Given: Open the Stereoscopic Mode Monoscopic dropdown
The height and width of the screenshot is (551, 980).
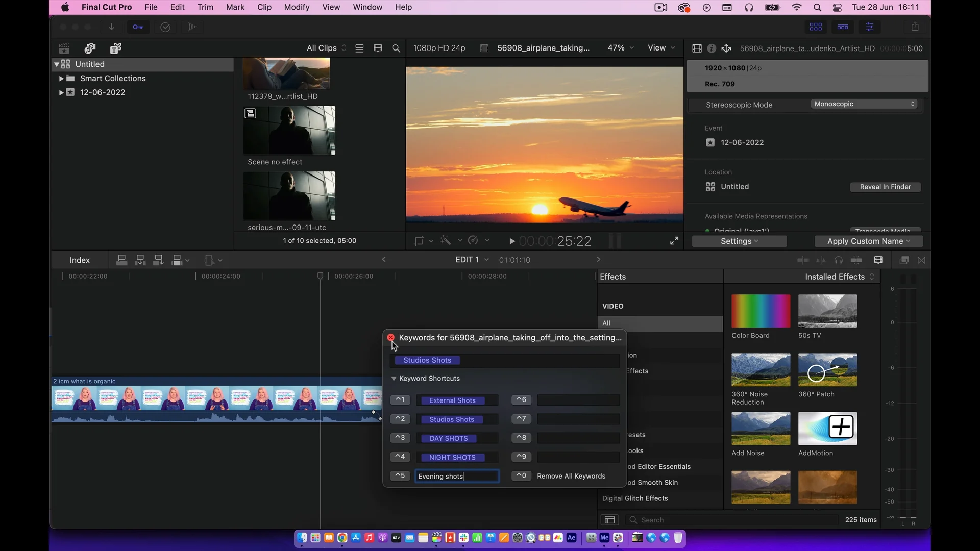Looking at the screenshot, I should (864, 104).
